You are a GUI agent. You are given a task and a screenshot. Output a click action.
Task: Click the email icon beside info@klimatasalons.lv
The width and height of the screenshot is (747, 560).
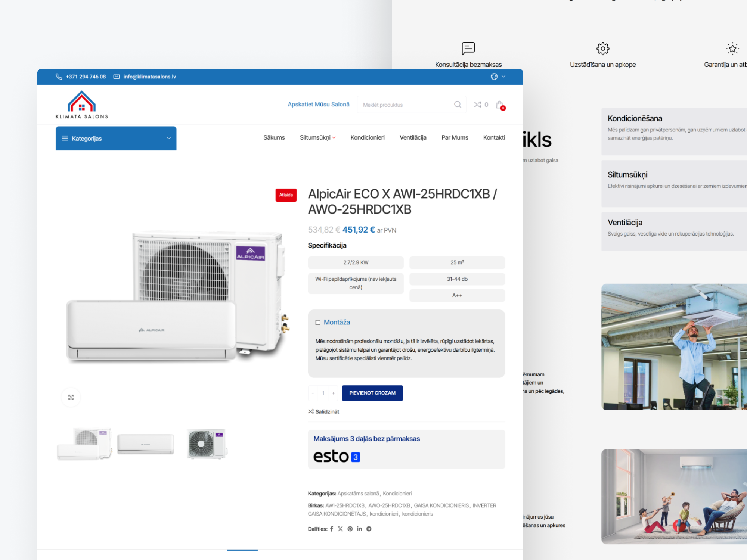[116, 77]
